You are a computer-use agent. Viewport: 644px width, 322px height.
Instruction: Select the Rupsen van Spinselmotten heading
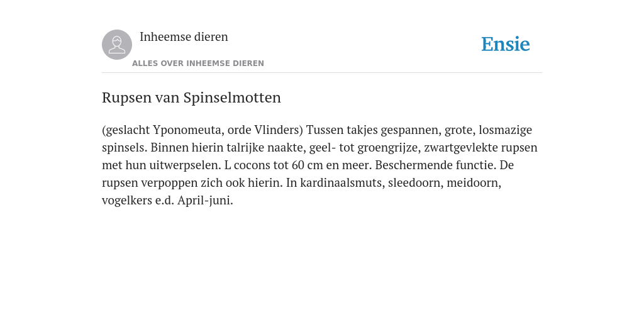[x=191, y=97]
